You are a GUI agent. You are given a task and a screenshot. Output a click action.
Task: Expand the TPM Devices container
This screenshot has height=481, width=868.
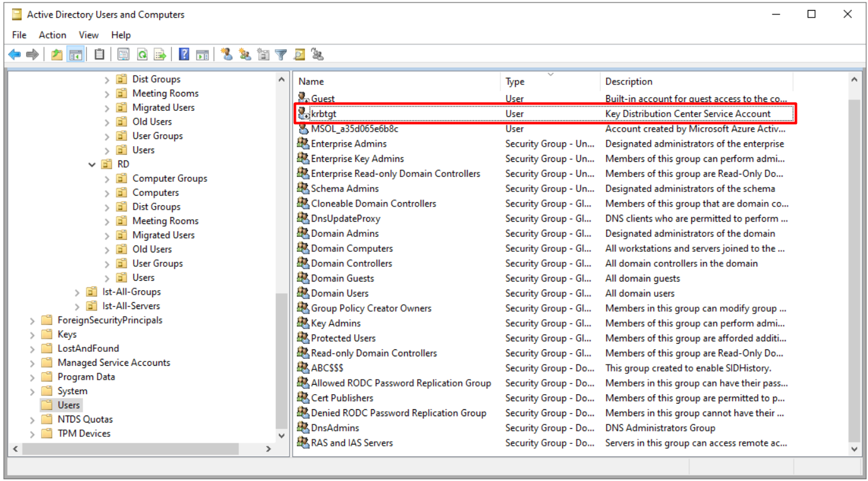point(32,434)
